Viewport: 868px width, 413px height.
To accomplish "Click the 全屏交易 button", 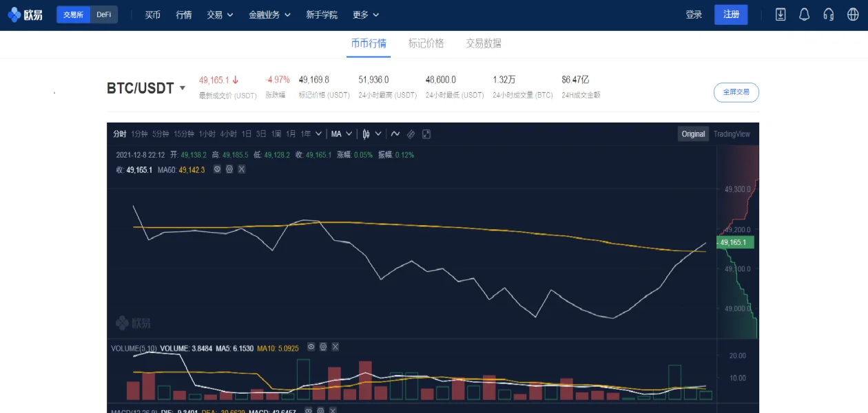I will [736, 92].
